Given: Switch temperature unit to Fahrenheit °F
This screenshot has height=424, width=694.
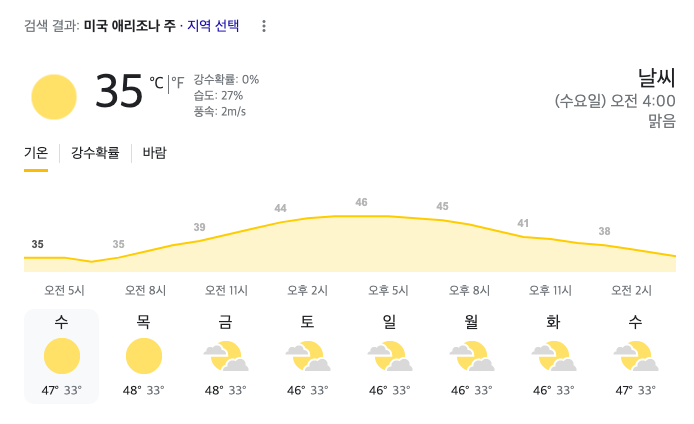Looking at the screenshot, I should pyautogui.click(x=178, y=83).
